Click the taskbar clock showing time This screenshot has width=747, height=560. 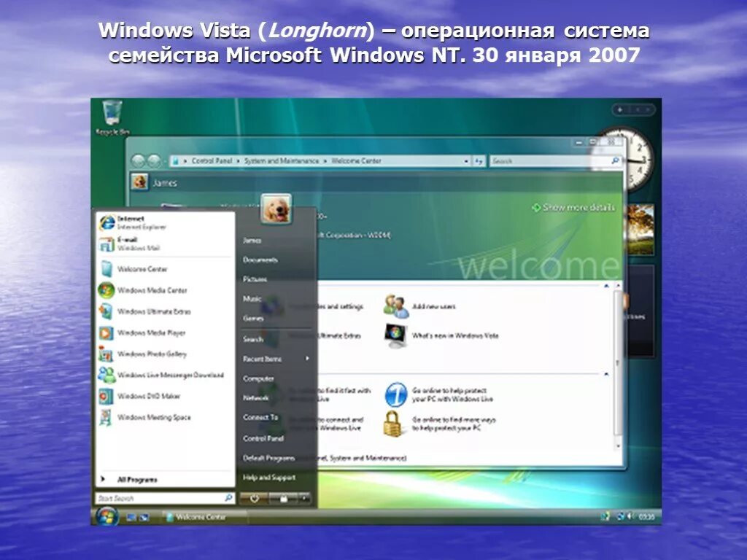pos(646,517)
